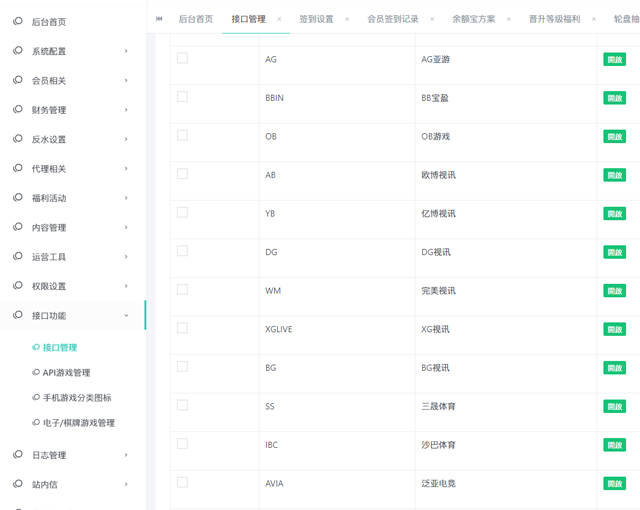Close the 余额宝方案 tab

tap(508, 19)
